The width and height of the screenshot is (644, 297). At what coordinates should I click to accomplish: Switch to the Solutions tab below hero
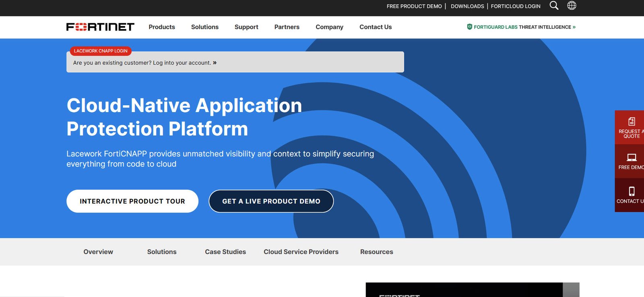click(162, 252)
